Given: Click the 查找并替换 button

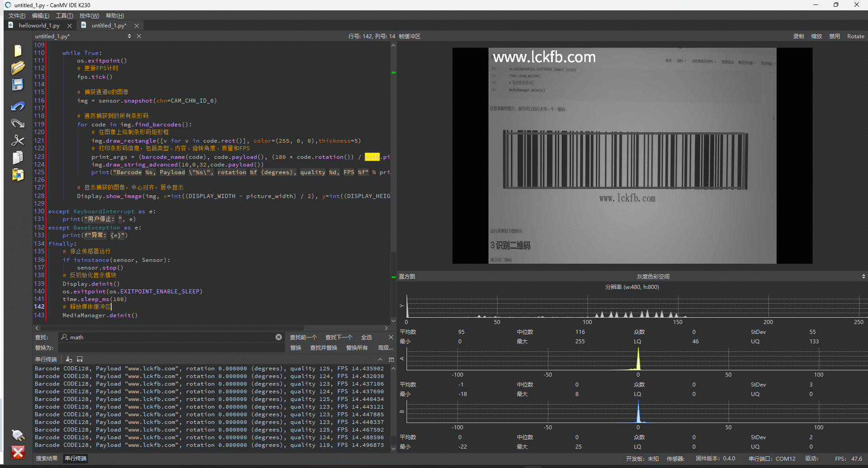Looking at the screenshot, I should point(324,347).
